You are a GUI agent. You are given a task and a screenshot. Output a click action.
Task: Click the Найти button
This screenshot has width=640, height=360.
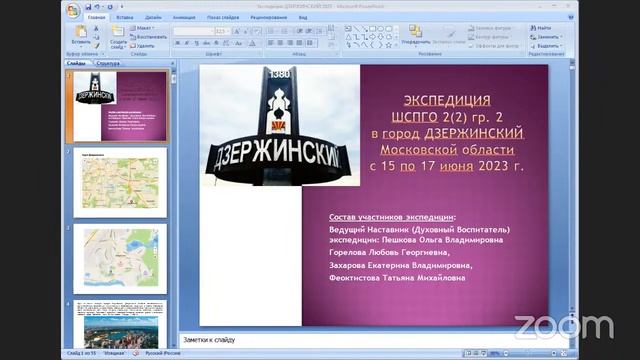[541, 28]
